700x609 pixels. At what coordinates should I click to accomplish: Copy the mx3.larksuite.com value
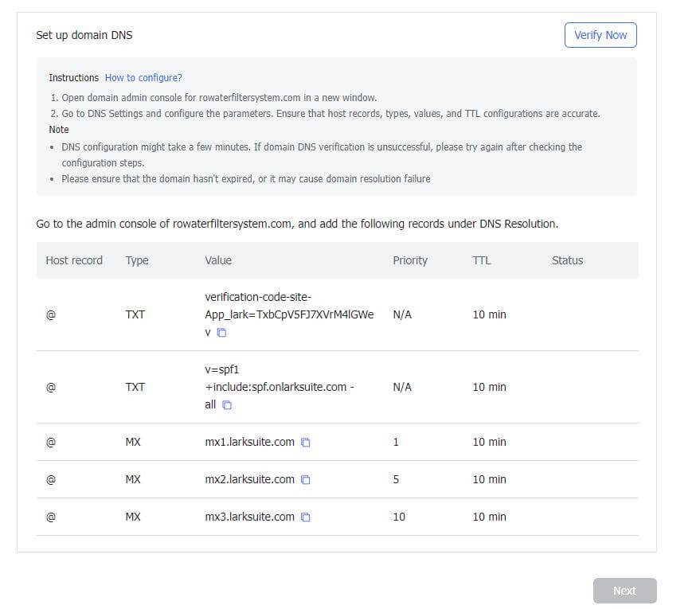point(305,517)
